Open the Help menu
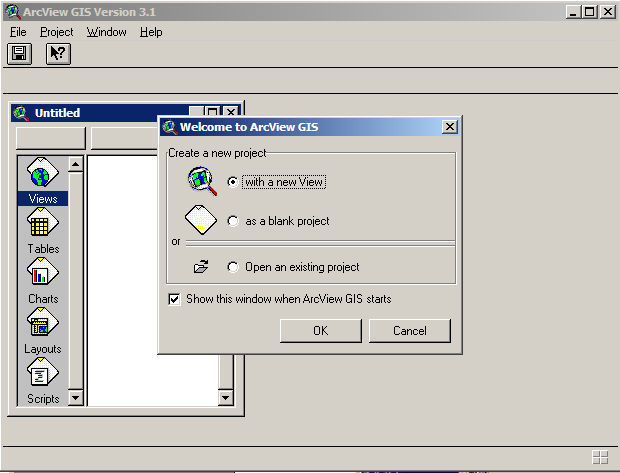This screenshot has height=473, width=620. 151,32
